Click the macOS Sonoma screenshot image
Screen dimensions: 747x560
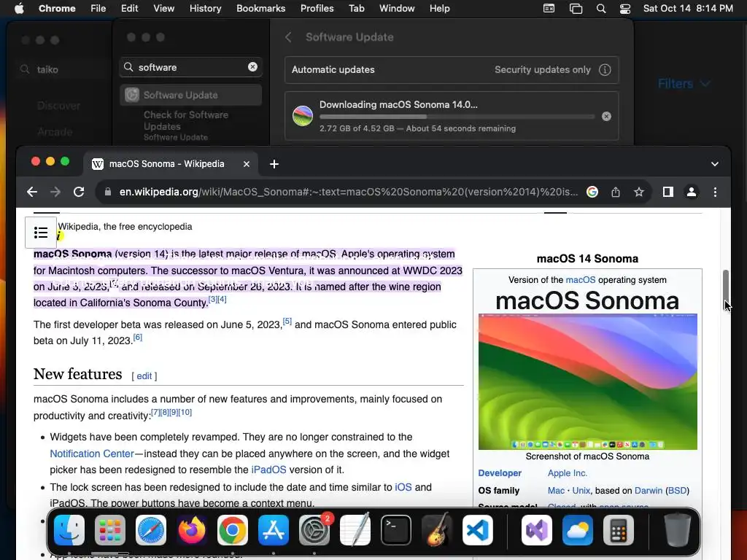[x=587, y=381]
